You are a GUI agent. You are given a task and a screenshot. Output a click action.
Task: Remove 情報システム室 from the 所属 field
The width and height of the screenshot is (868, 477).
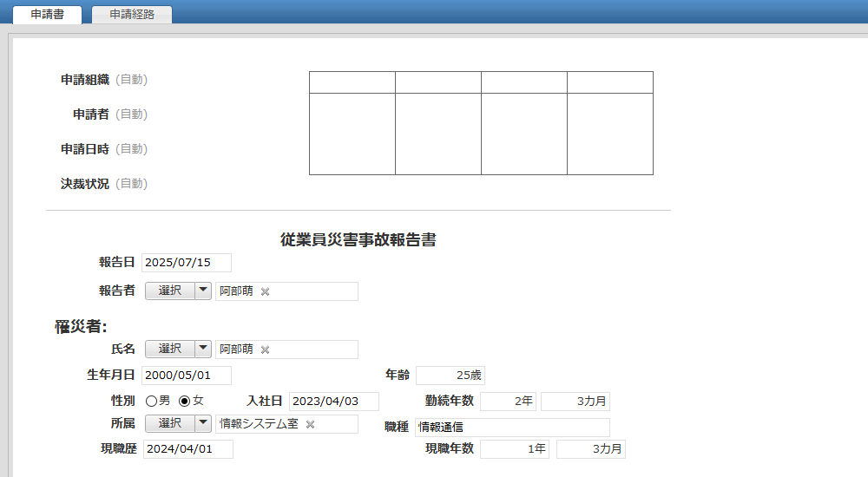[x=310, y=424]
